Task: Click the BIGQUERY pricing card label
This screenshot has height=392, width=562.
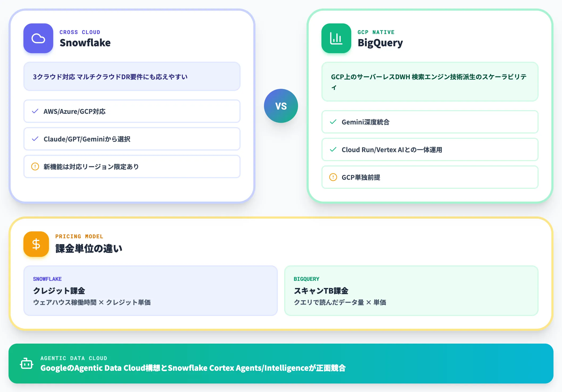Action: pos(307,279)
